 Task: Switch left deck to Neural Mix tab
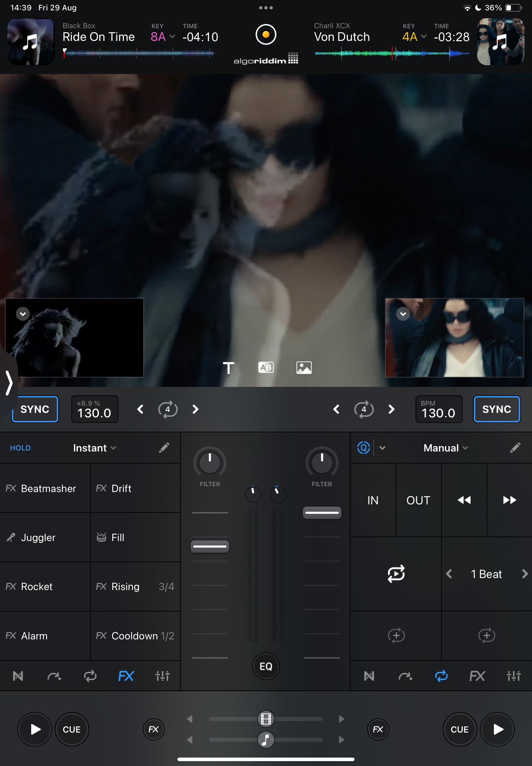18,676
